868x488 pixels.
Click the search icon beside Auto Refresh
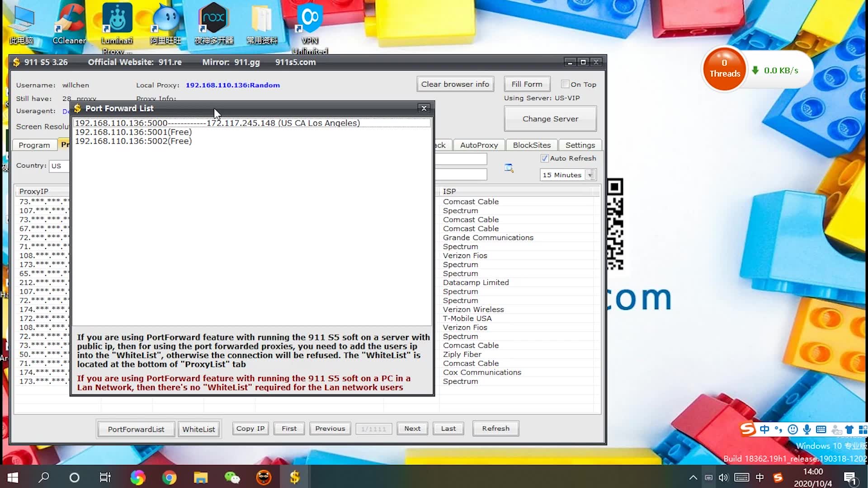(509, 168)
